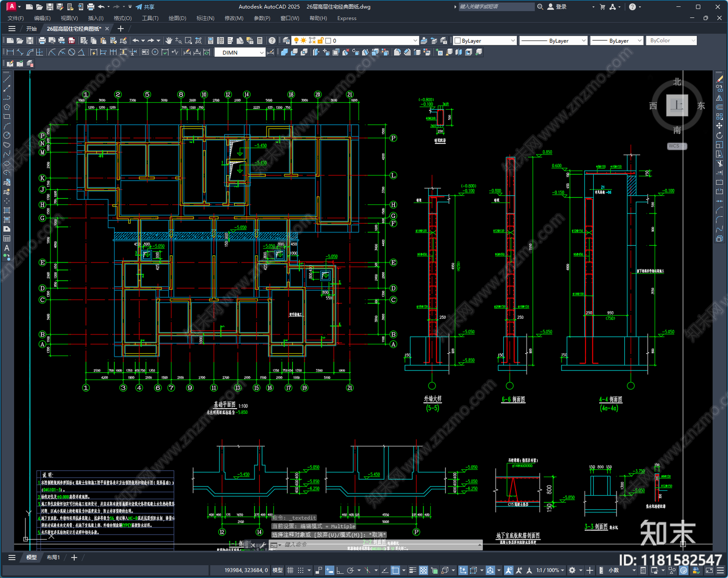Image resolution: width=728 pixels, height=578 pixels.
Task: Click the DWF publish icon
Action: [x=71, y=41]
